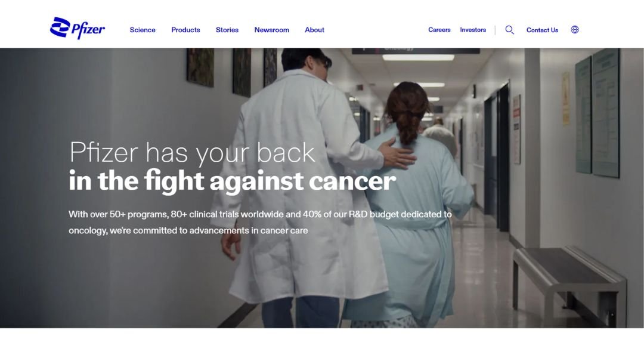Expand the Stories menu item
This screenshot has height=358, width=644.
(x=227, y=30)
